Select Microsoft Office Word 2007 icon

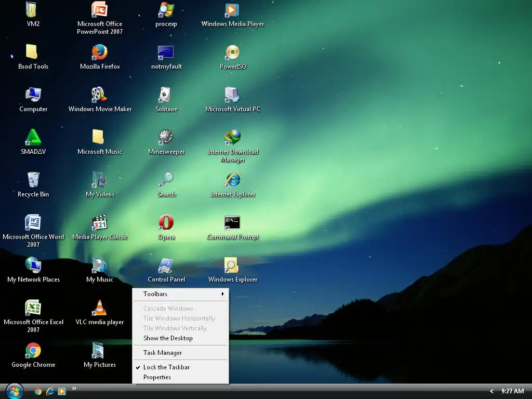(x=33, y=222)
